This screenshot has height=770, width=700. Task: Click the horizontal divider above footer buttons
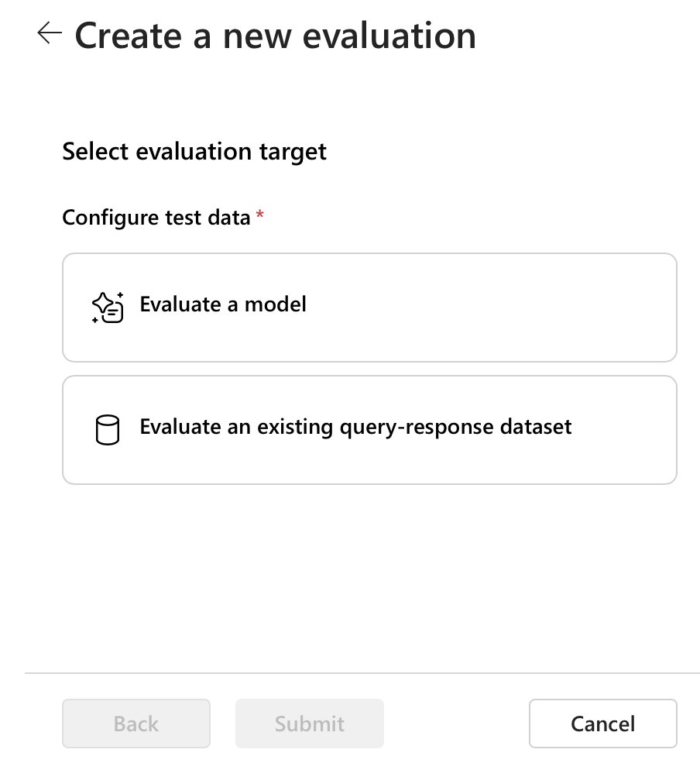tap(362, 673)
